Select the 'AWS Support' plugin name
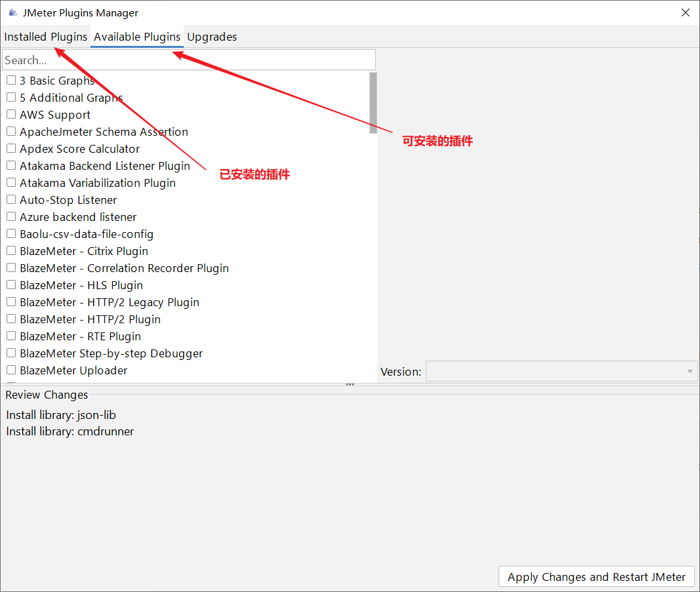Screen dimensions: 700x592 click(x=55, y=115)
